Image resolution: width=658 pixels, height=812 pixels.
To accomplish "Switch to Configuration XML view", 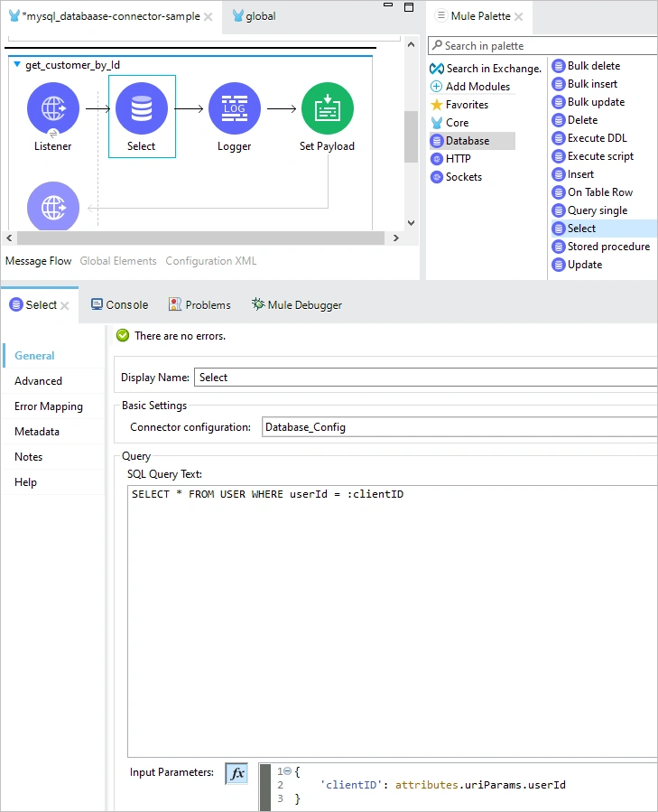I will tap(210, 261).
